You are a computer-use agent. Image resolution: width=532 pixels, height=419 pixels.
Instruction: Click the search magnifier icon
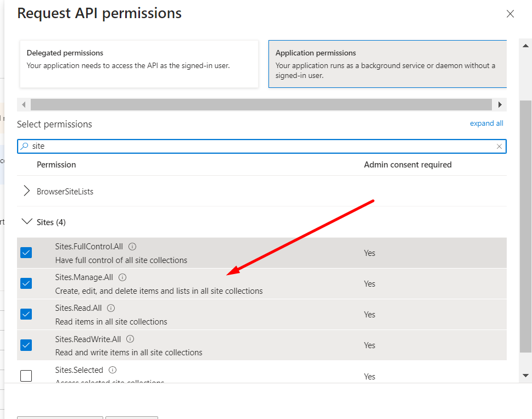(24, 147)
